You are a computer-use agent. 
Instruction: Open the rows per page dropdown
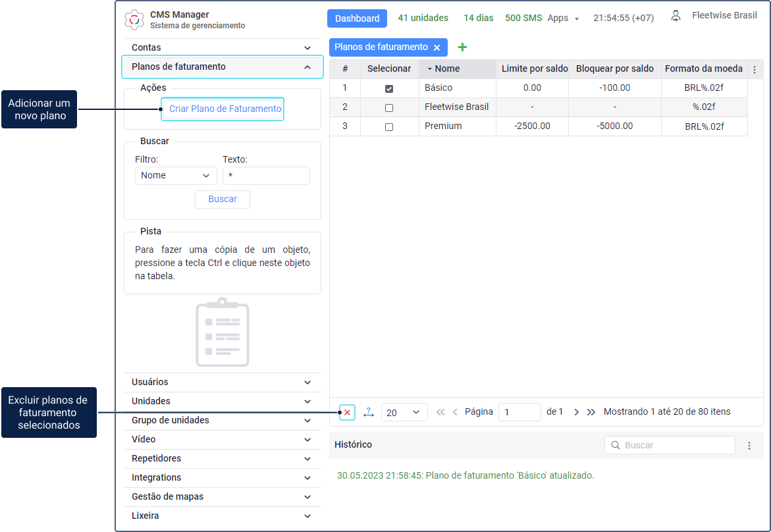pyautogui.click(x=404, y=412)
